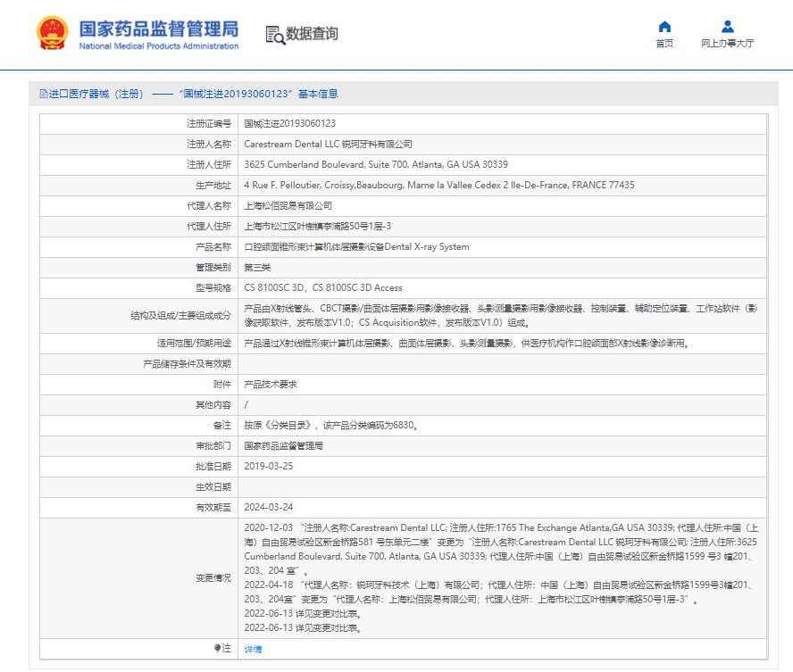Image resolution: width=793 pixels, height=672 pixels.
Task: Click the 附件 label
Action: tap(222, 385)
